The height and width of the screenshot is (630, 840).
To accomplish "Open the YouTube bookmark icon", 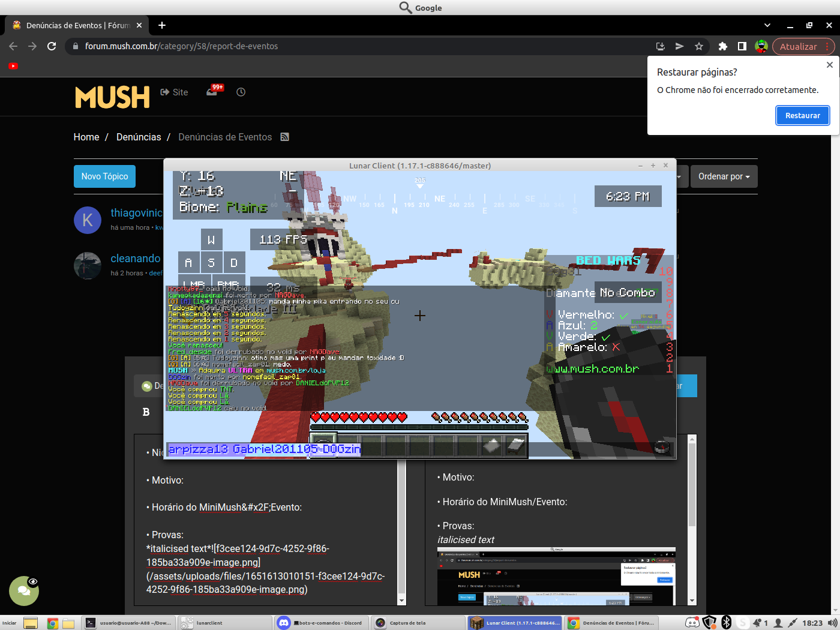I will 13,66.
